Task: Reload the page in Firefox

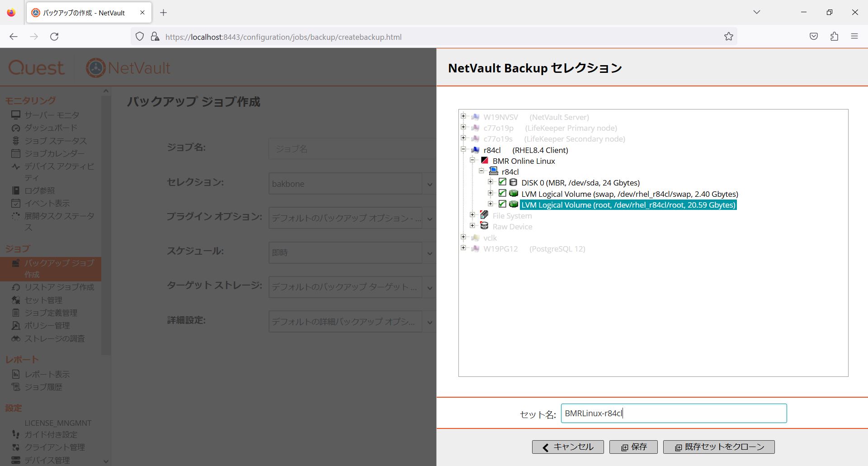Action: (54, 37)
